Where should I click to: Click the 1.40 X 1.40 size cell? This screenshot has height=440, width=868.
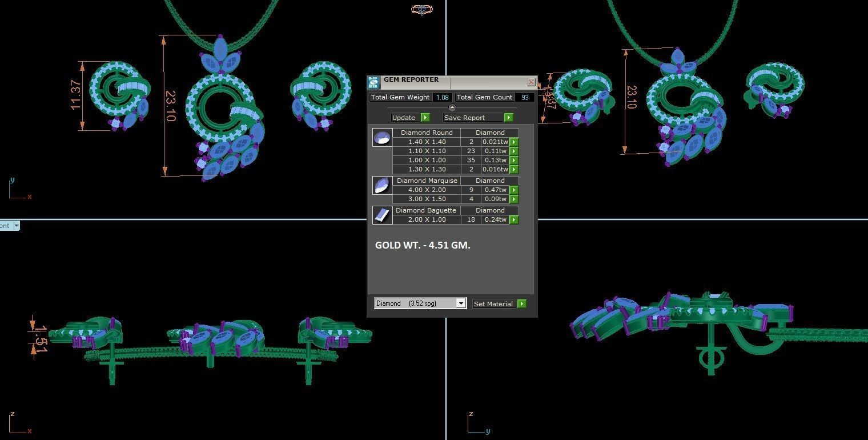[x=427, y=142]
